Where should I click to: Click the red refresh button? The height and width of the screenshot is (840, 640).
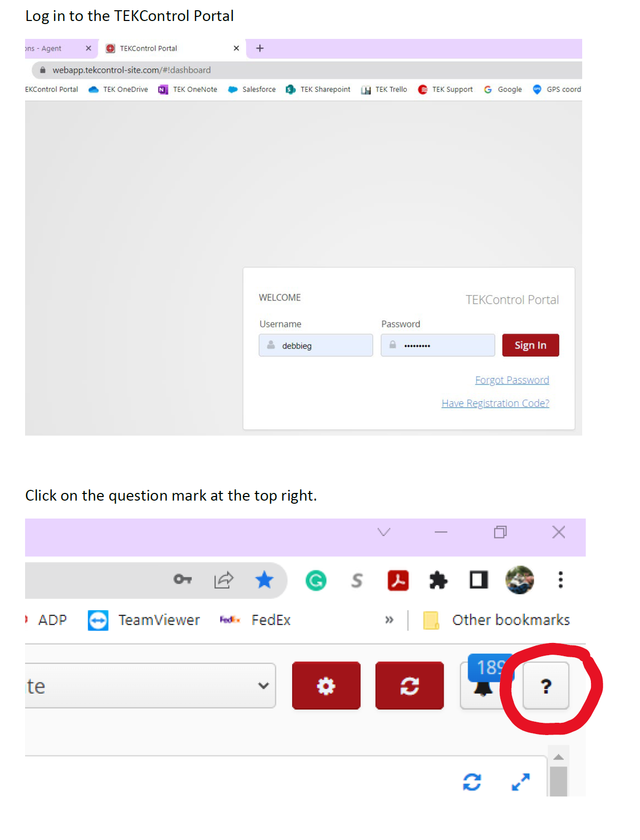(x=409, y=685)
